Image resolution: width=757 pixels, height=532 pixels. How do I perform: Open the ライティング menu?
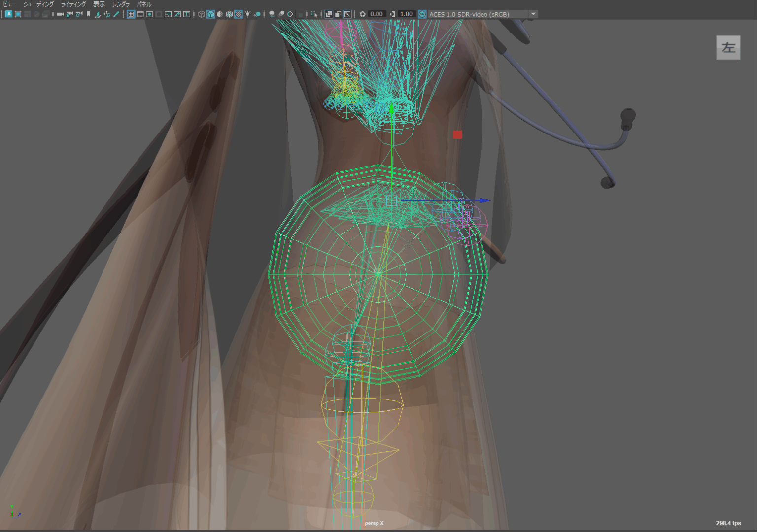[x=73, y=4]
